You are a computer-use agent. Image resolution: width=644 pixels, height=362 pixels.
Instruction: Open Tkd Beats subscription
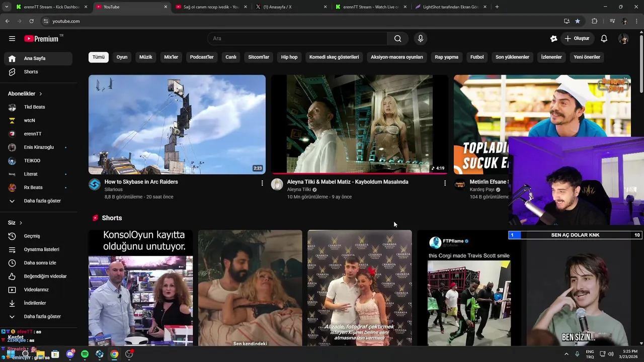point(38,107)
